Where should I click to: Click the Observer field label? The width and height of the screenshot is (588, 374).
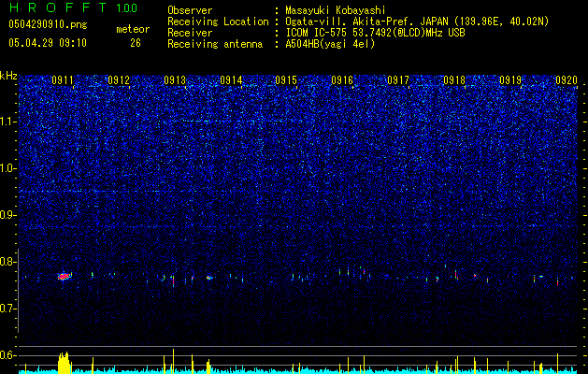click(190, 10)
